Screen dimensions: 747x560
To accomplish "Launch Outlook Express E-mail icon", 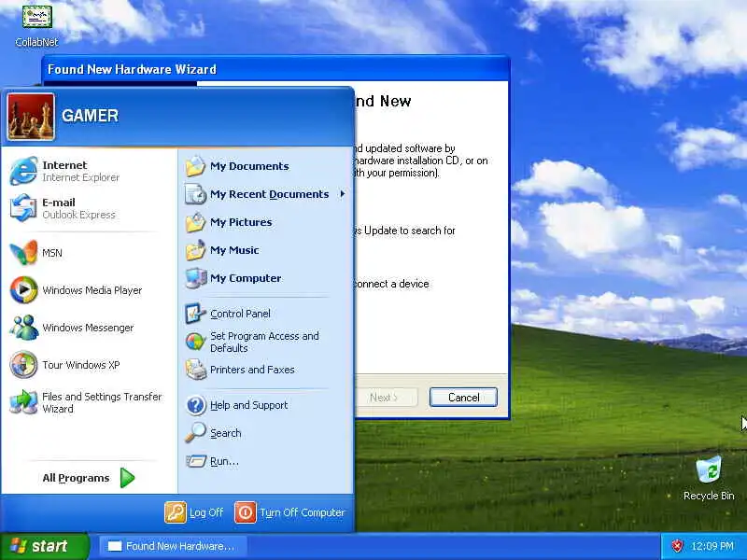I will (x=23, y=208).
